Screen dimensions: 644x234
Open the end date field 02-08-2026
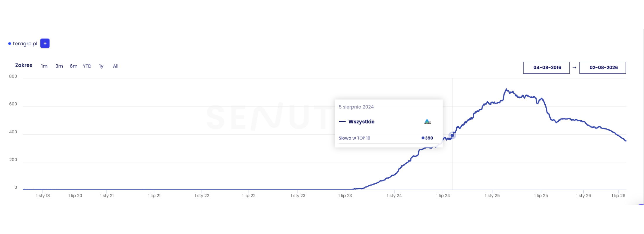pos(603,68)
